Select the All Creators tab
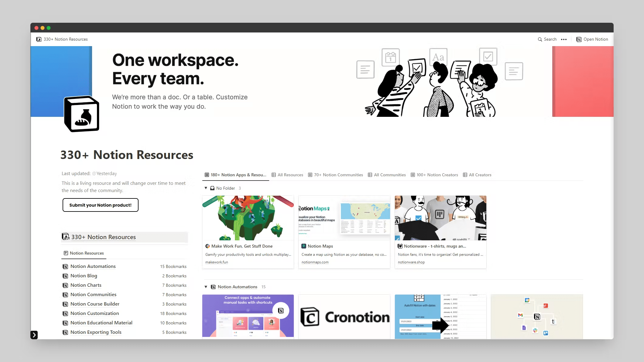This screenshot has width=644, height=362. 479,174
